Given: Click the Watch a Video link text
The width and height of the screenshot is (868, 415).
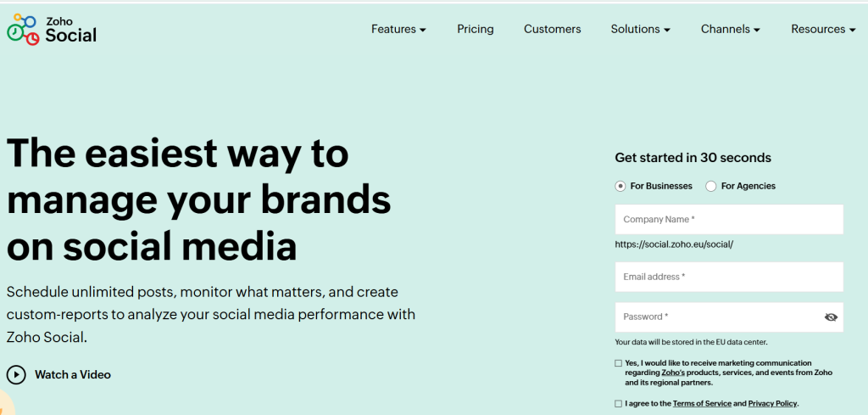Looking at the screenshot, I should pos(73,374).
